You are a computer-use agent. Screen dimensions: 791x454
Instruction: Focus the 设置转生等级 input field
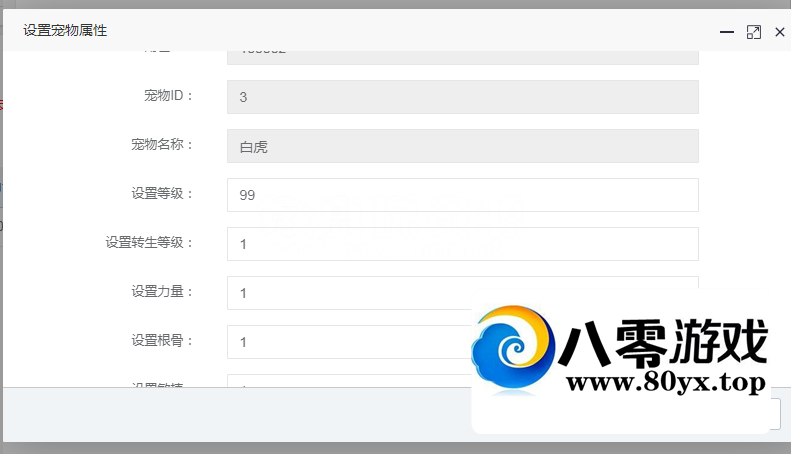463,244
